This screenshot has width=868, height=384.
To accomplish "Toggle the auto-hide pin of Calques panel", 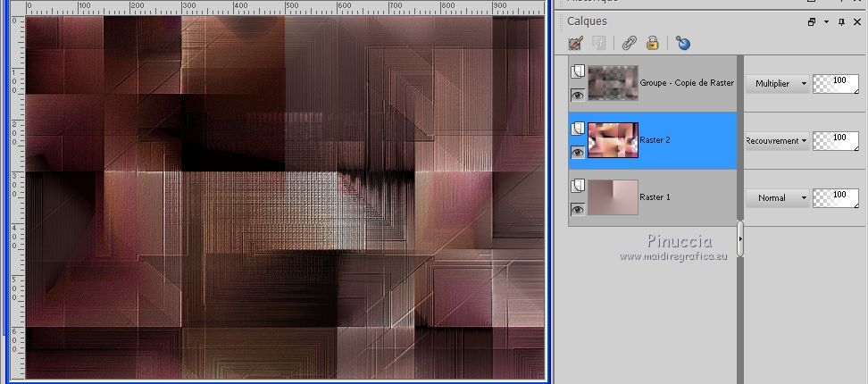I will pyautogui.click(x=841, y=22).
